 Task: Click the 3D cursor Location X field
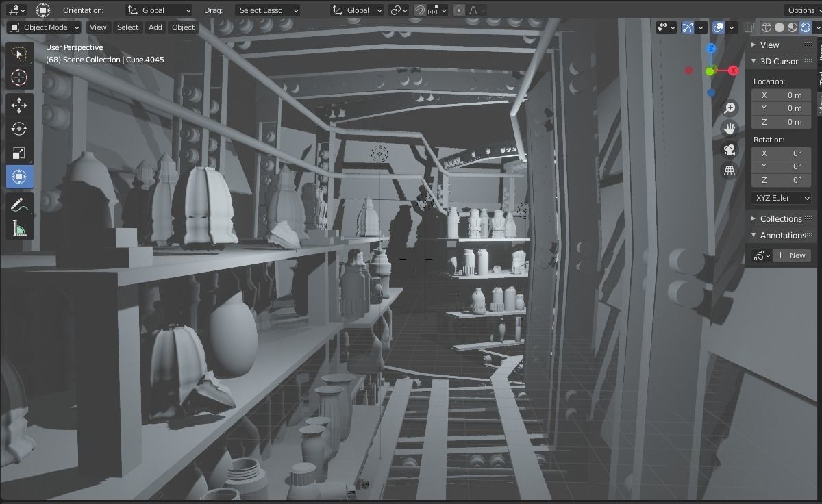click(781, 95)
